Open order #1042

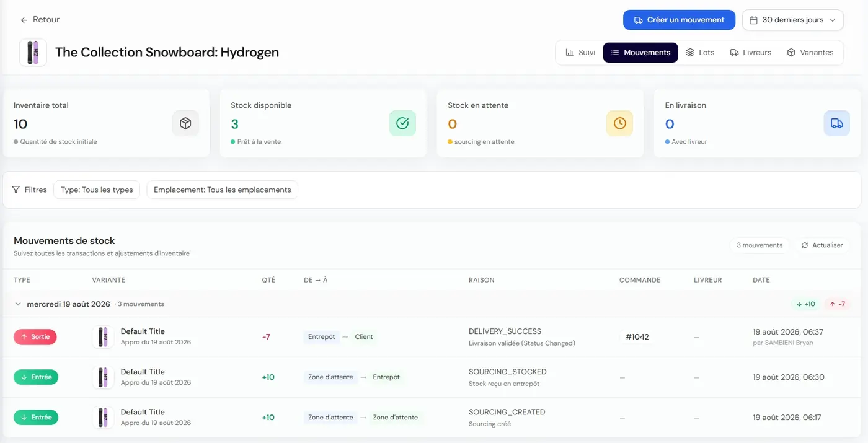637,337
